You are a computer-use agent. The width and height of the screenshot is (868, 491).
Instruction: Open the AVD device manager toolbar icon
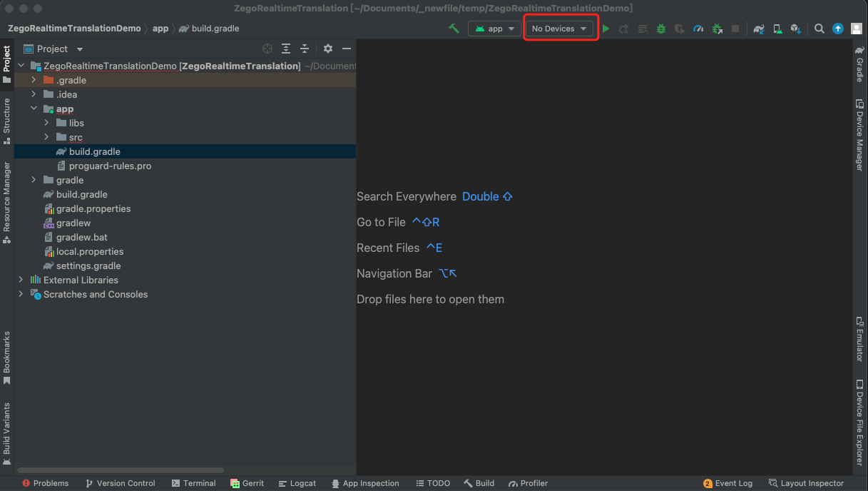click(x=777, y=29)
